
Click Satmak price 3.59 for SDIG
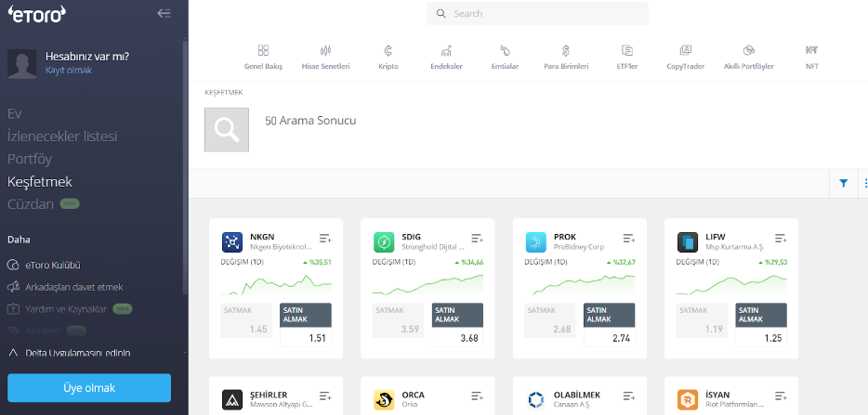click(398, 319)
